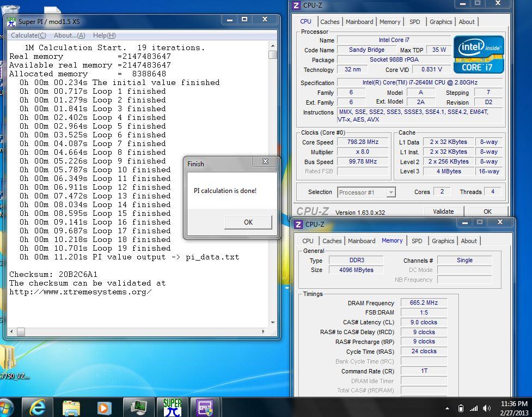Click Super PI vertical scrollbar thumb
This screenshot has height=417, width=532.
[272, 55]
